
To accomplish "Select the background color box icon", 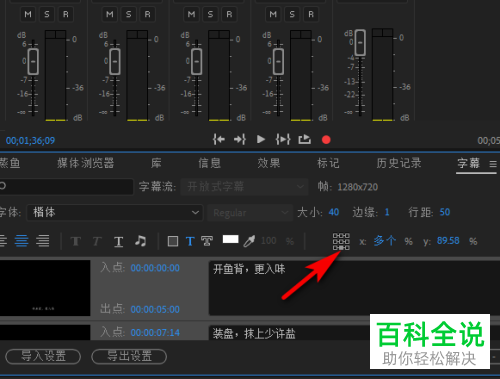I will pyautogui.click(x=173, y=241).
